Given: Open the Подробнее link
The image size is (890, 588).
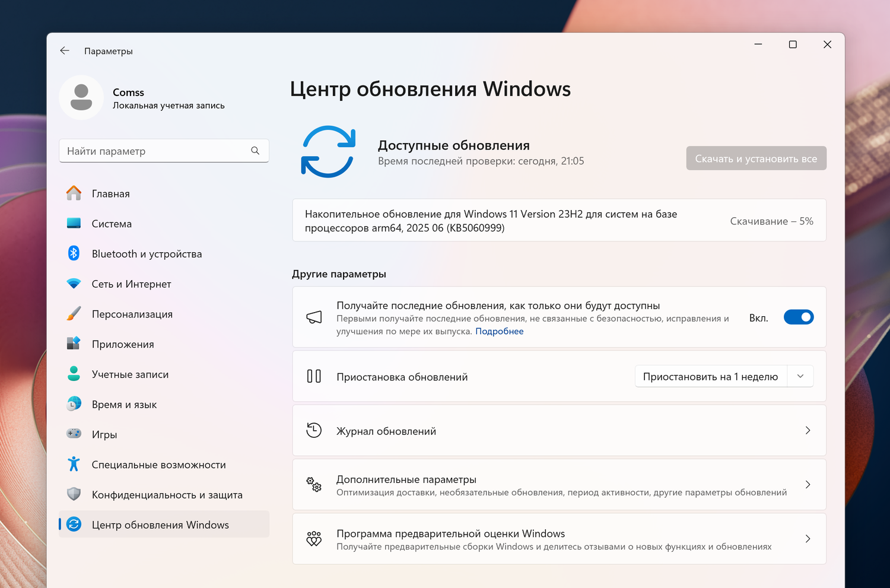Looking at the screenshot, I should (499, 331).
